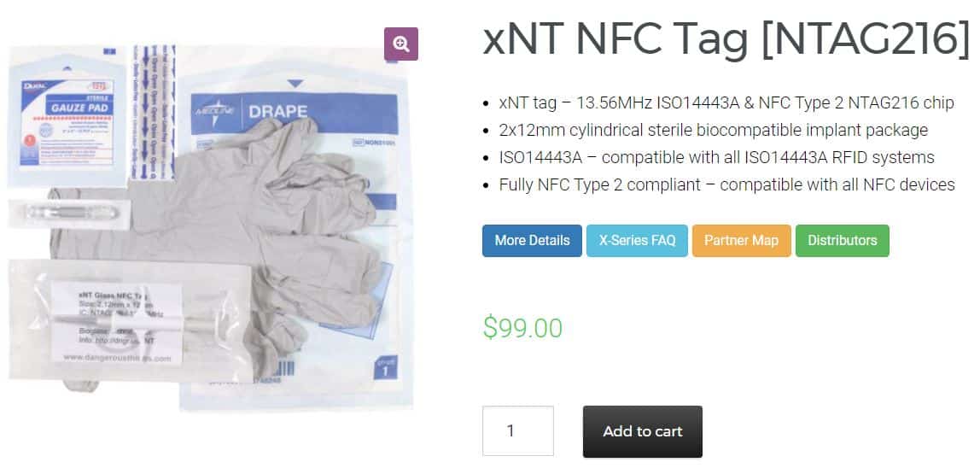Open the X-Series FAQ button

coord(637,241)
